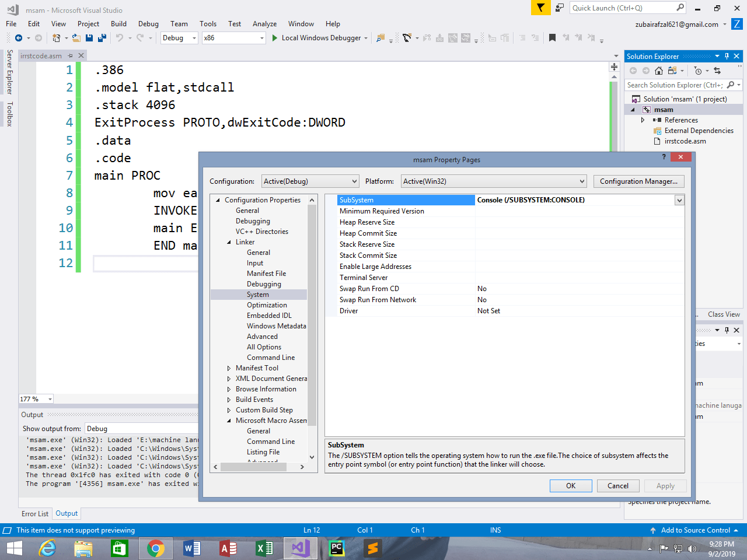747x560 pixels.
Task: Select the Heap Reserve Size property row
Action: coord(504,222)
